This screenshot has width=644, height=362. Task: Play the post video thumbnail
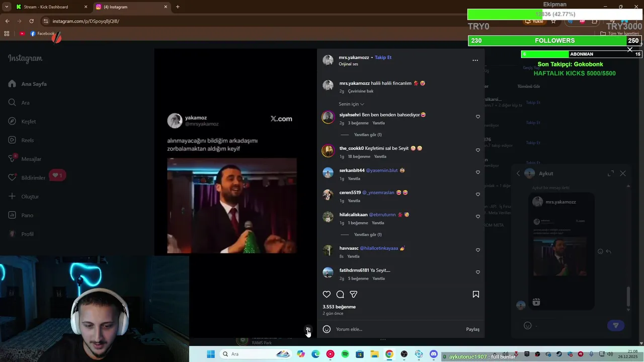point(232,206)
